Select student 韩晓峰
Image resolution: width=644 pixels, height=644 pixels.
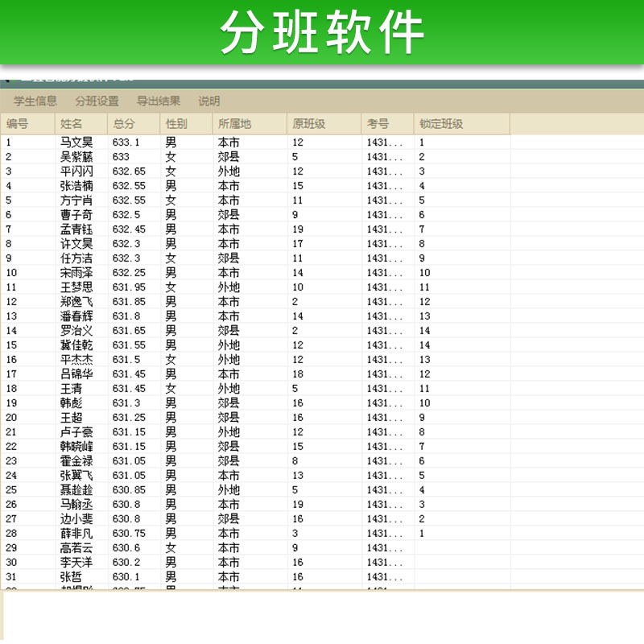click(76, 447)
